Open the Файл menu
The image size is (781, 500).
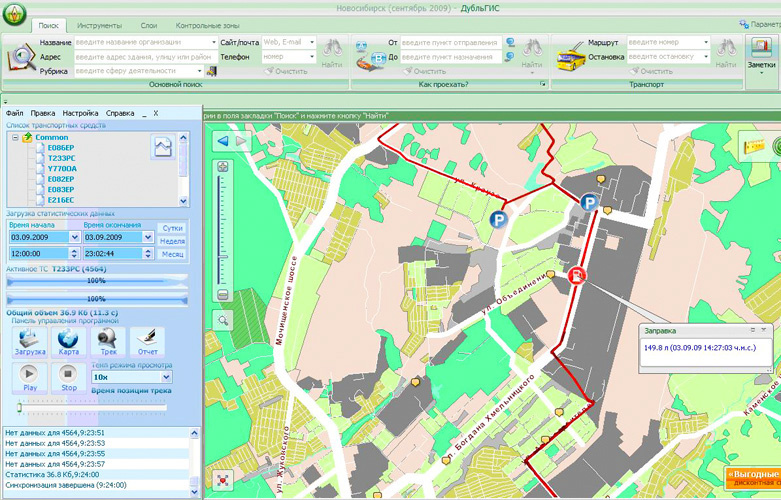14,113
